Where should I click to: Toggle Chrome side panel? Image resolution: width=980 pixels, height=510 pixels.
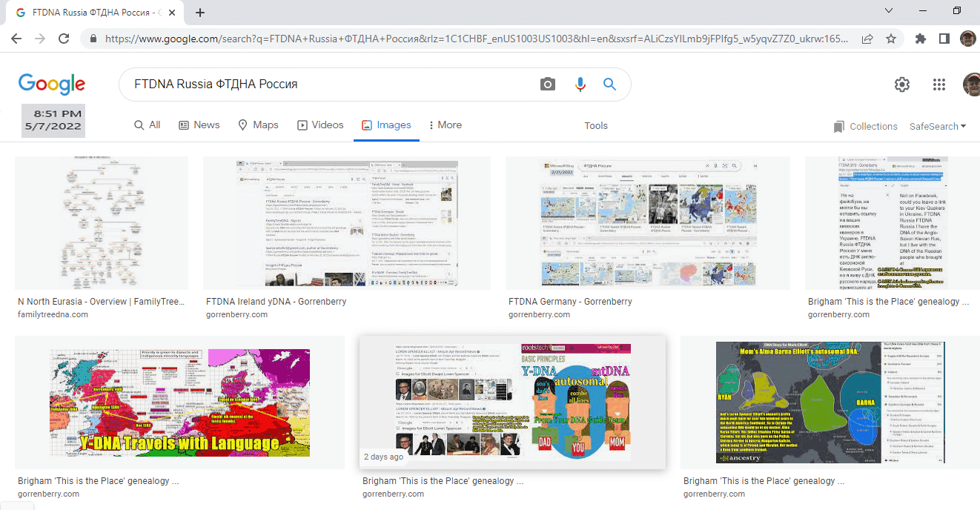coord(944,39)
